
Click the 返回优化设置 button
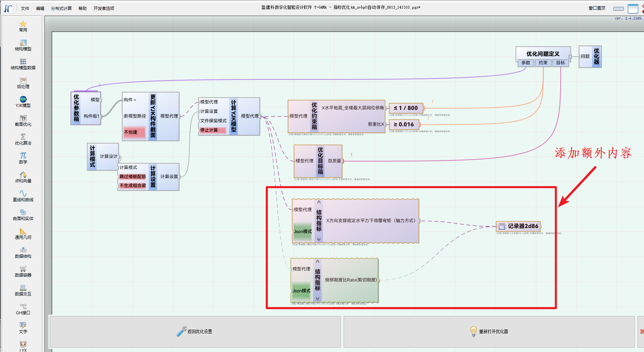point(195,331)
